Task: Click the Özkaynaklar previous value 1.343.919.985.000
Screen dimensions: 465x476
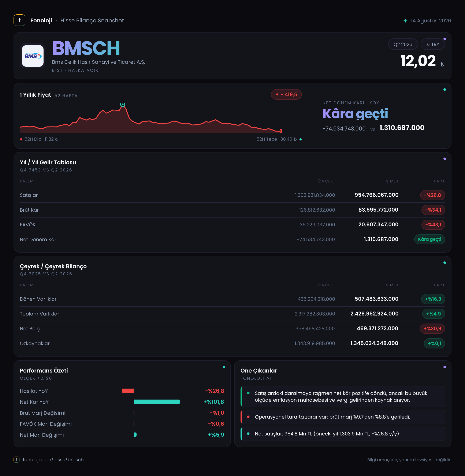Action: tap(315, 343)
